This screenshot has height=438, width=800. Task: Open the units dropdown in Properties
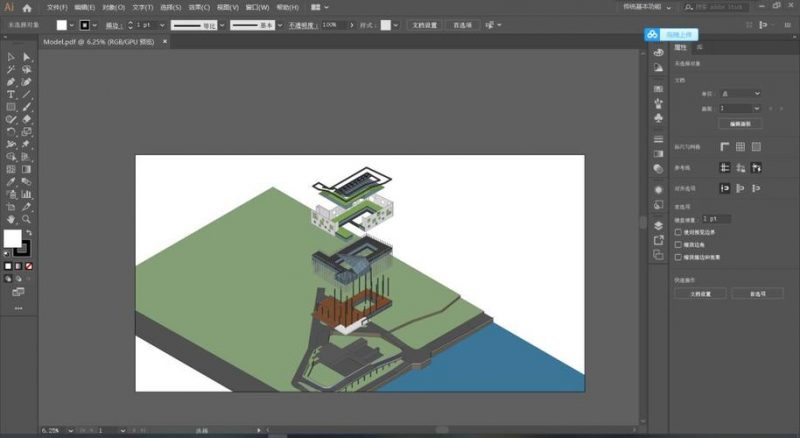[740, 93]
